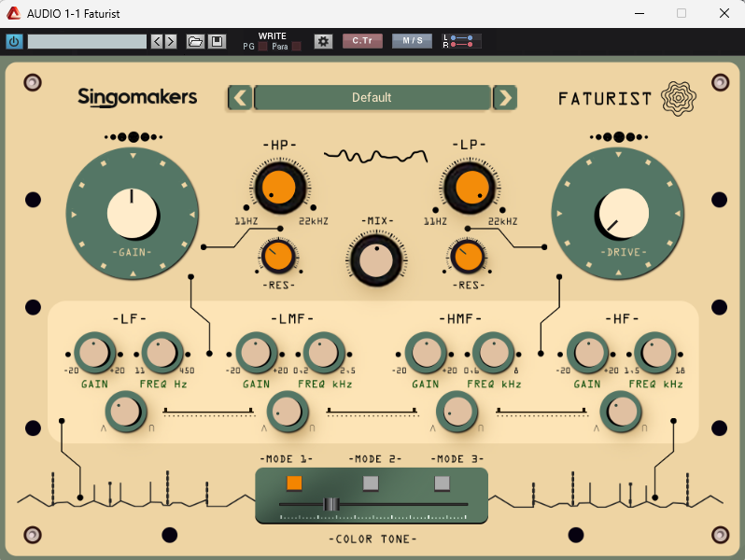Viewport: 745px width, 560px height.
Task: Select MODE 1 orange square button
Action: pyautogui.click(x=294, y=483)
